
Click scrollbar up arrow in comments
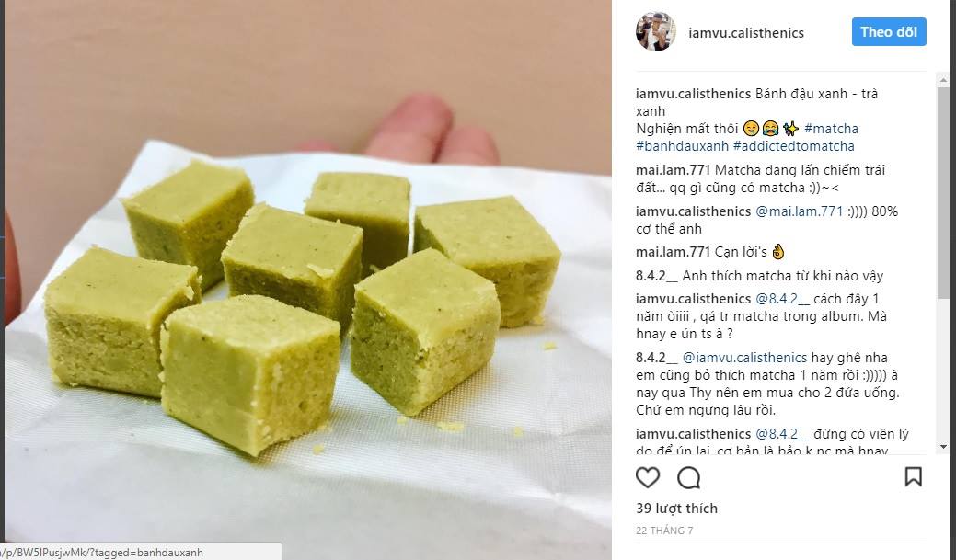click(x=944, y=78)
